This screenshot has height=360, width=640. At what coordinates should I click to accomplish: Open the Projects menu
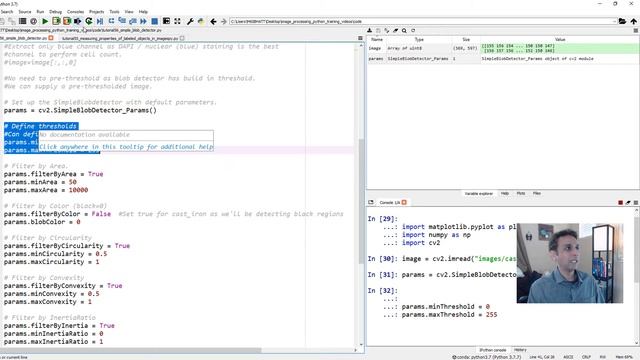point(96,12)
